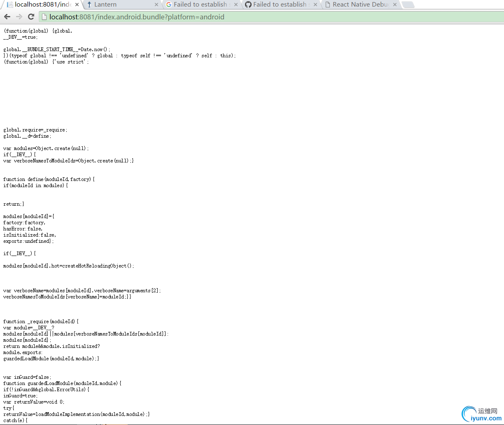Click the line 'var inGuard=false;'
This screenshot has height=425, width=504.
click(27, 377)
